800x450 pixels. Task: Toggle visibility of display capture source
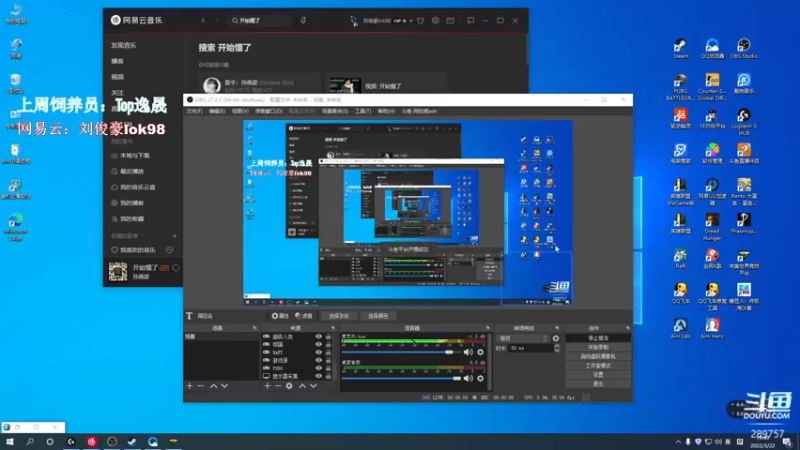(x=318, y=376)
